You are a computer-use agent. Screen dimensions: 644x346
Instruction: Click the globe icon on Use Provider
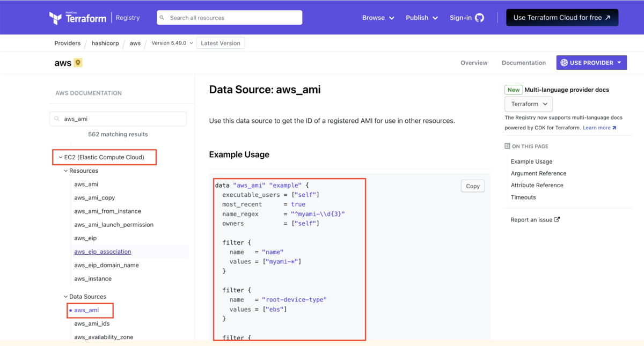564,63
